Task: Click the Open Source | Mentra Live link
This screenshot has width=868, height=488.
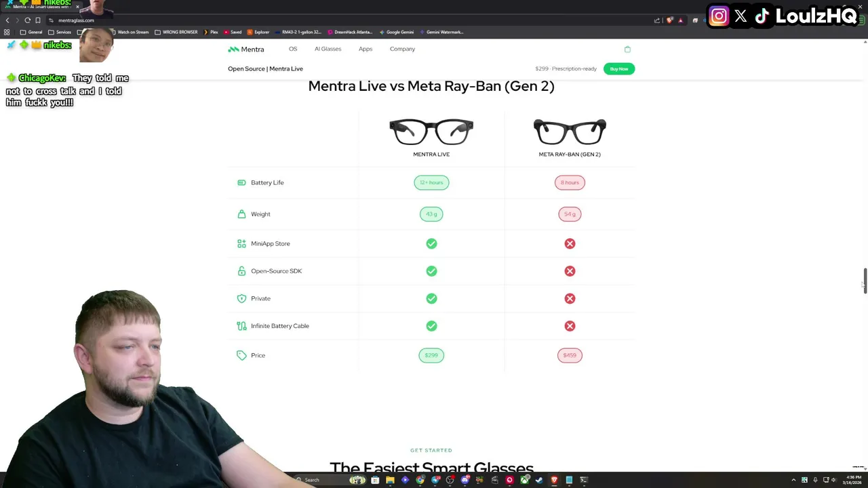Action: point(265,68)
